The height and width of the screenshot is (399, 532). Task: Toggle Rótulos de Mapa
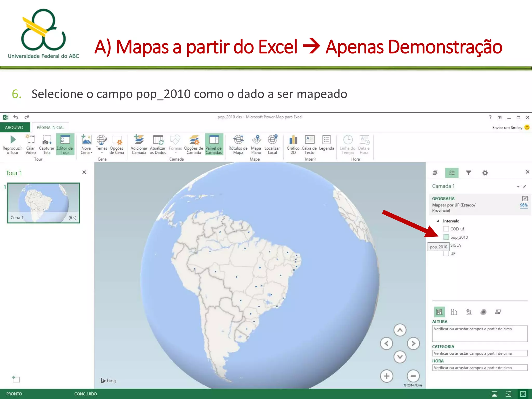(x=238, y=144)
